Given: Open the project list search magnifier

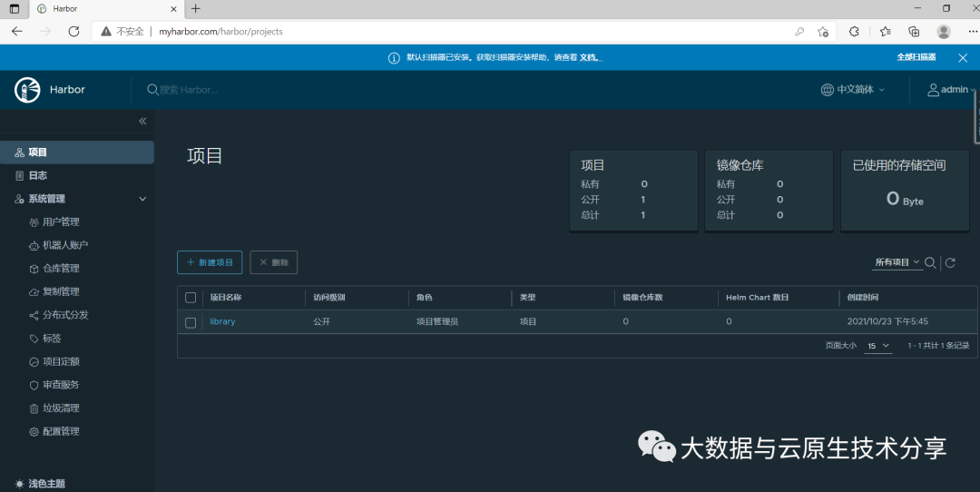Looking at the screenshot, I should coord(930,262).
